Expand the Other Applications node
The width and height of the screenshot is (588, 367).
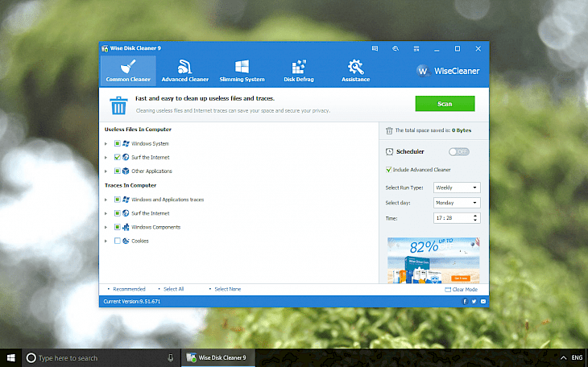click(x=106, y=171)
